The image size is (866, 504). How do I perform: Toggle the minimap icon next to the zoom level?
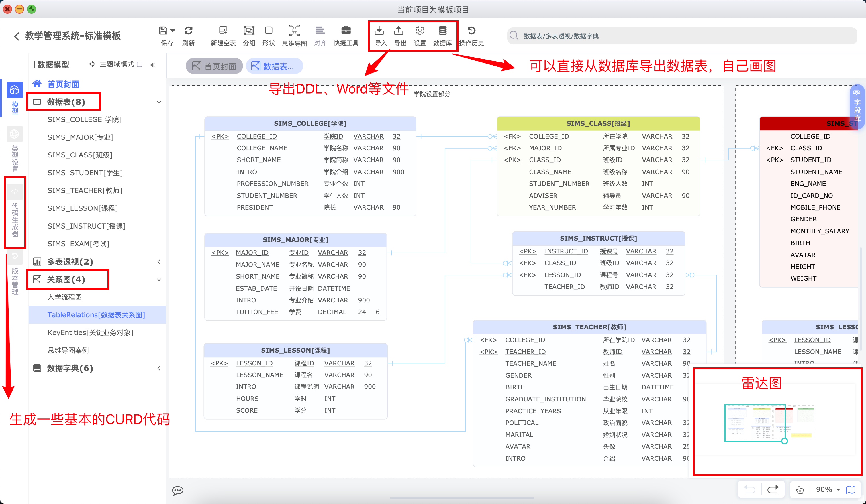pos(851,490)
